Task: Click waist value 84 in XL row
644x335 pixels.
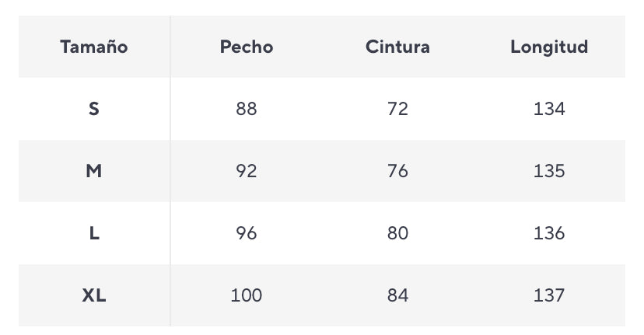Action: (397, 295)
